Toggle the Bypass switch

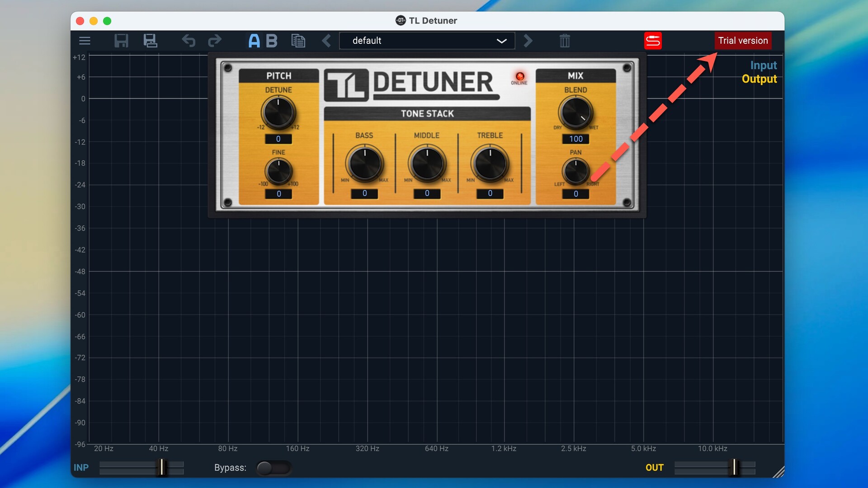tap(274, 468)
